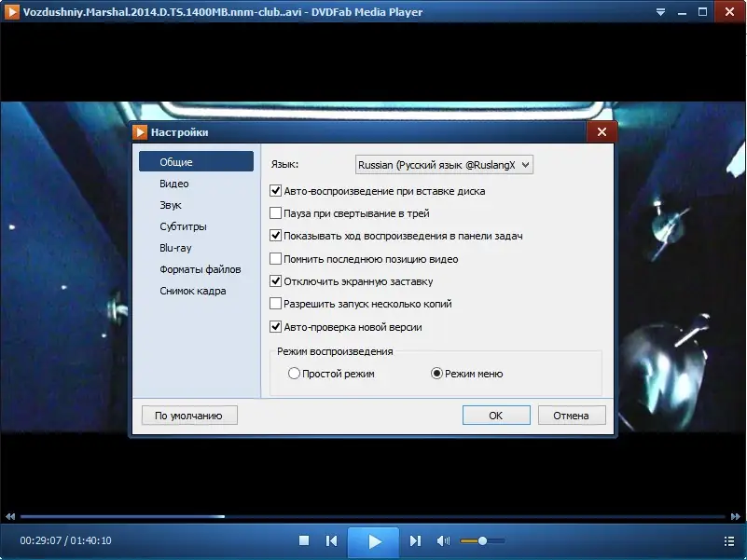Viewport: 747px width, 560px height.
Task: Click the 00:29:07 / 01:40:10 time display
Action: click(x=65, y=540)
